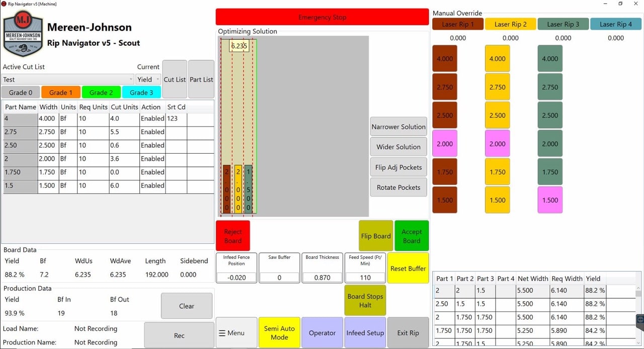Click the Narrower Solution button
The width and height of the screenshot is (644, 349).
click(398, 127)
